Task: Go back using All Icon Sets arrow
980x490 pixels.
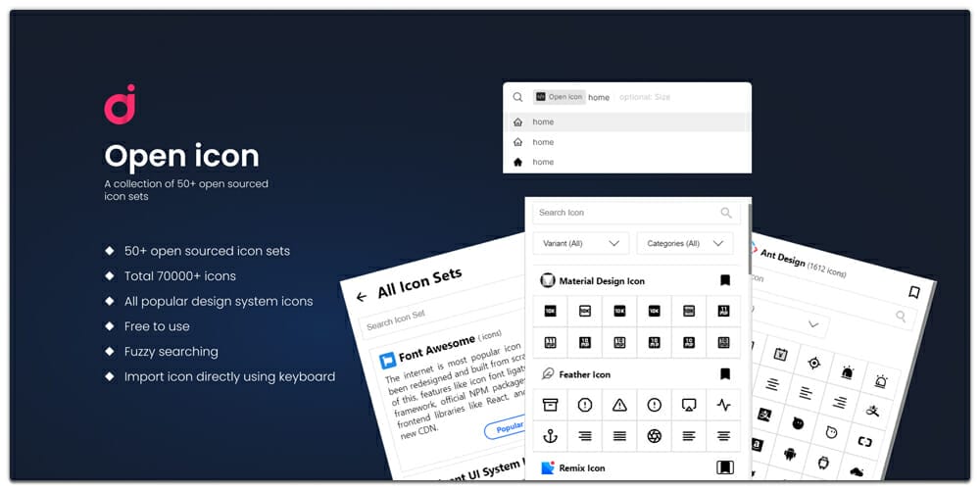Action: pos(362,297)
